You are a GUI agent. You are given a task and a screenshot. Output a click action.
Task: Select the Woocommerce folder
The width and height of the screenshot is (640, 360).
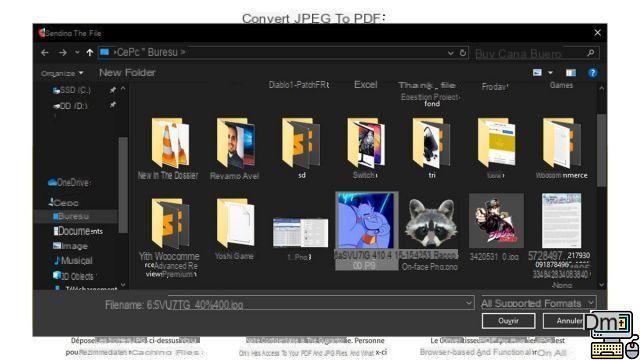click(562, 149)
